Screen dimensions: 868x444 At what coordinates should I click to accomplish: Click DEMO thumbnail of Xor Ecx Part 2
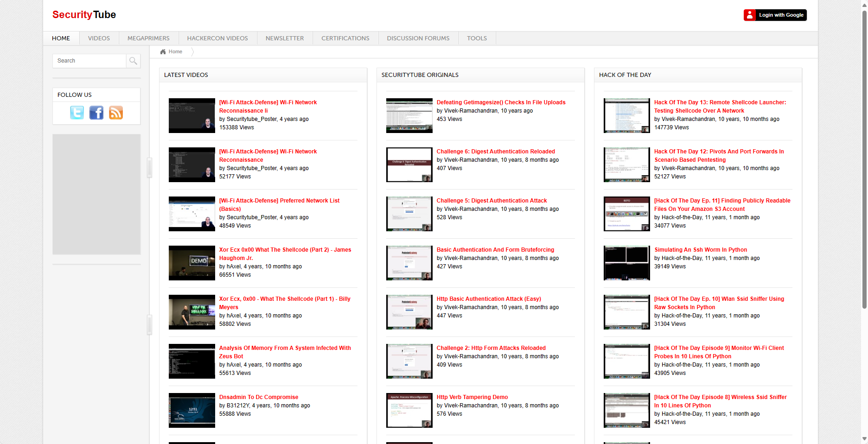point(192,263)
